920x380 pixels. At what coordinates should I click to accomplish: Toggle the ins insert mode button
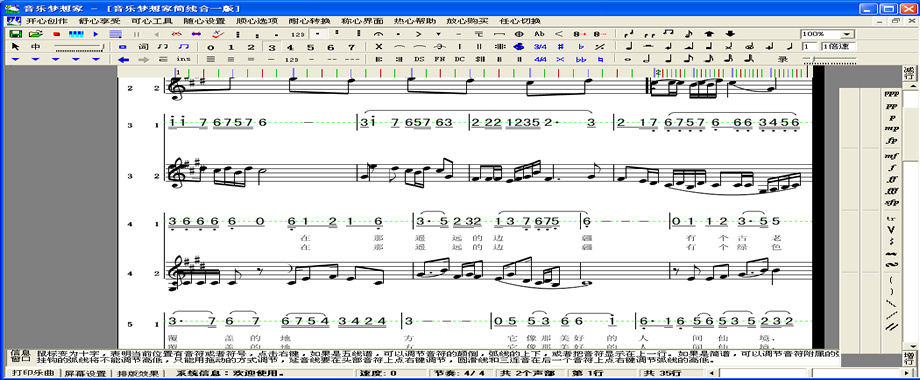click(184, 59)
